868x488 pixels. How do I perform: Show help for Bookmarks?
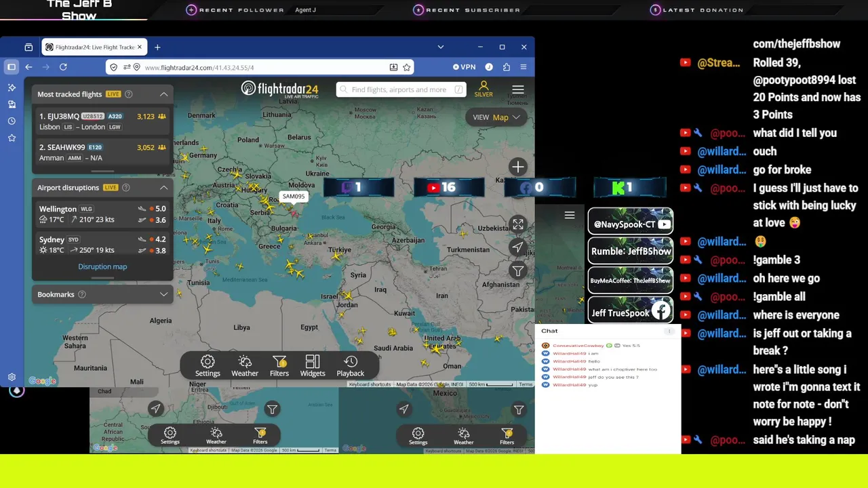(82, 295)
